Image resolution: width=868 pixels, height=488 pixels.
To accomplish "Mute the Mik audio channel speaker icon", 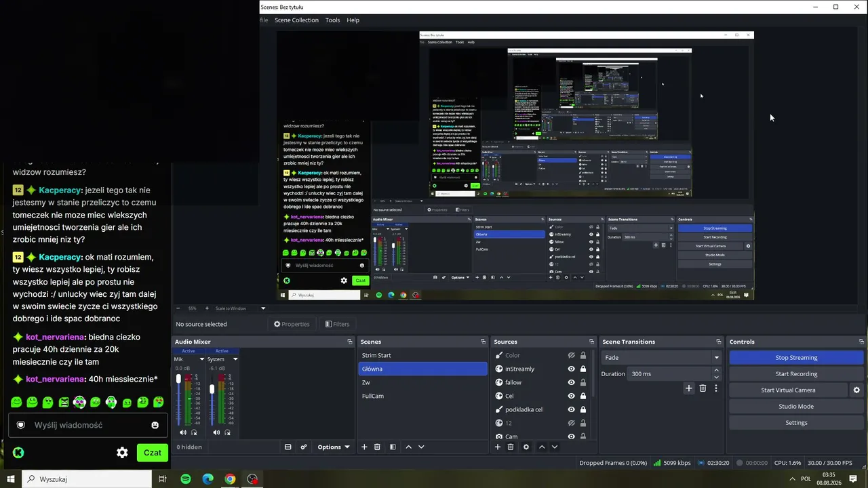I will pyautogui.click(x=182, y=432).
